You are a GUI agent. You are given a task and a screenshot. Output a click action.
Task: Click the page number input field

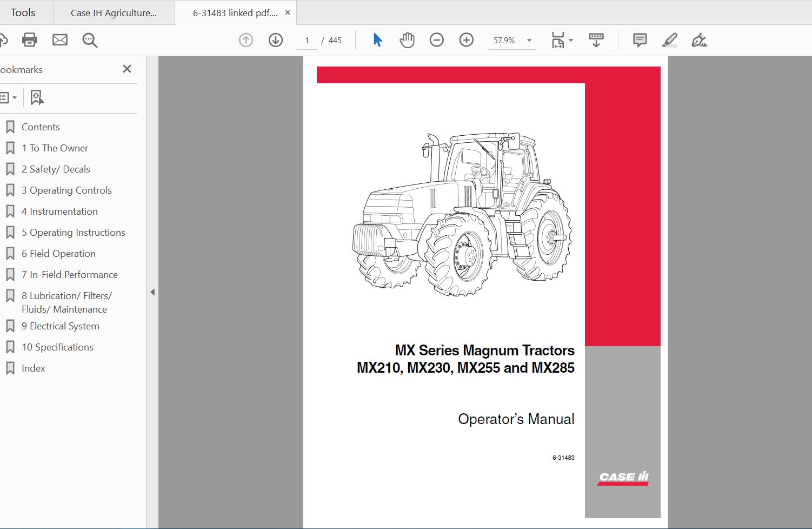307,41
